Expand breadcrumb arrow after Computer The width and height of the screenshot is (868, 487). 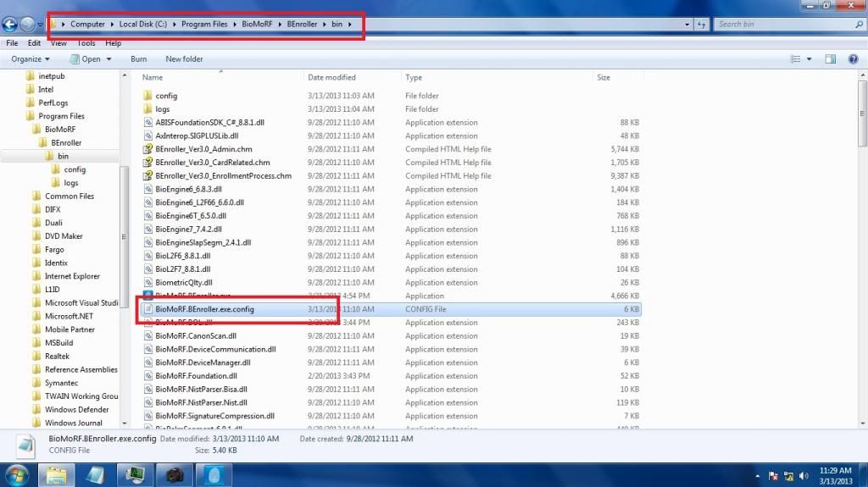112,25
